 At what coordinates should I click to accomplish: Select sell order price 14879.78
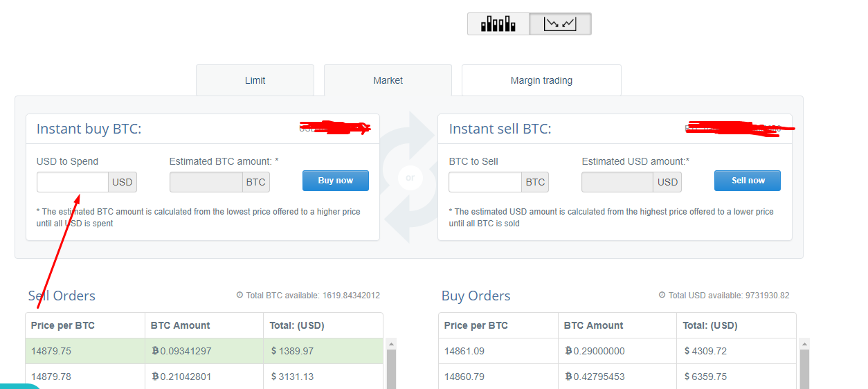(51, 377)
